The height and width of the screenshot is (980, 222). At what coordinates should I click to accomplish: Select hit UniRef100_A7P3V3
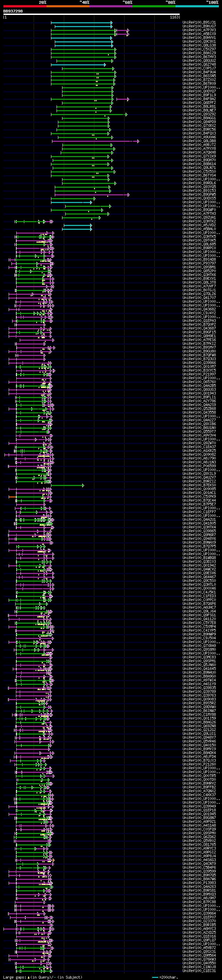point(199,30)
